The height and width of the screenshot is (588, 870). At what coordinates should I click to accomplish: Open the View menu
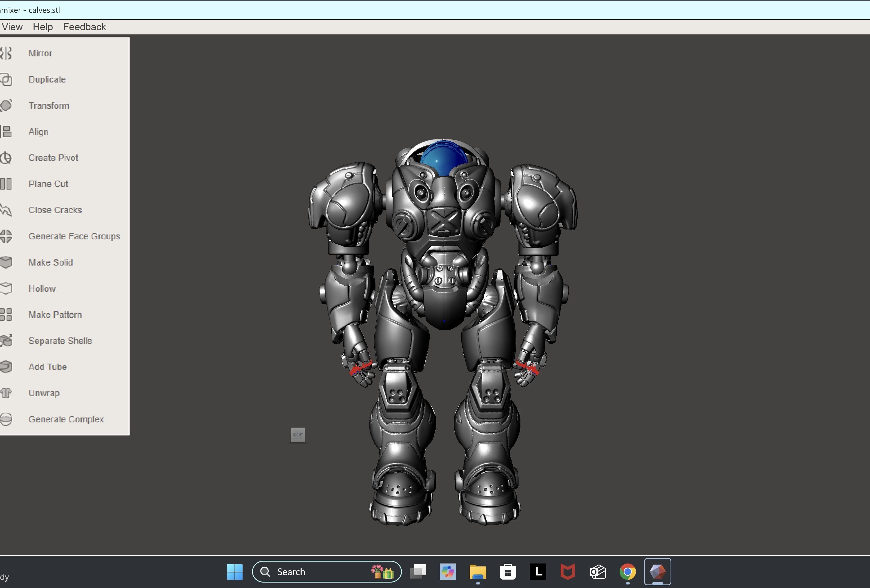click(12, 27)
